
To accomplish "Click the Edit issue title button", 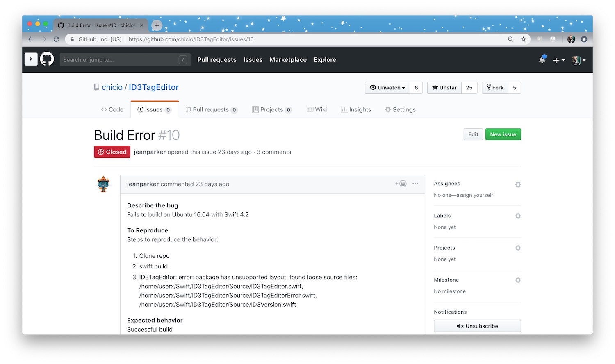I will [473, 134].
